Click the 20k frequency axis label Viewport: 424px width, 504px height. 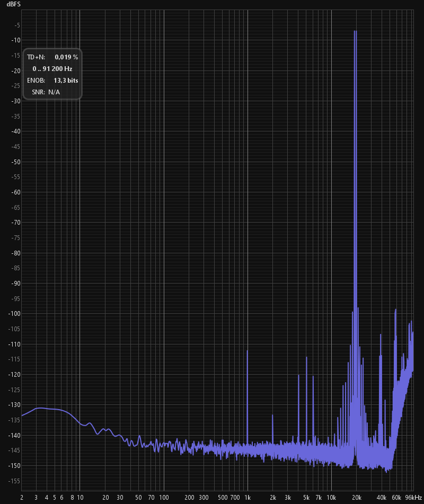point(356,498)
